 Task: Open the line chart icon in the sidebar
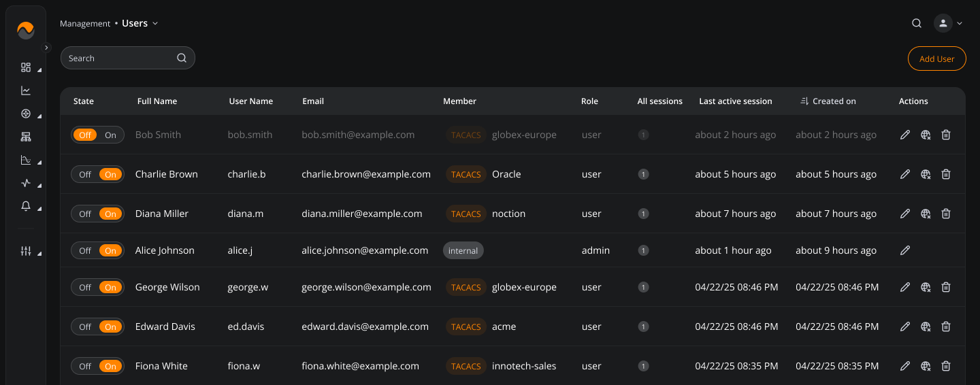26,90
